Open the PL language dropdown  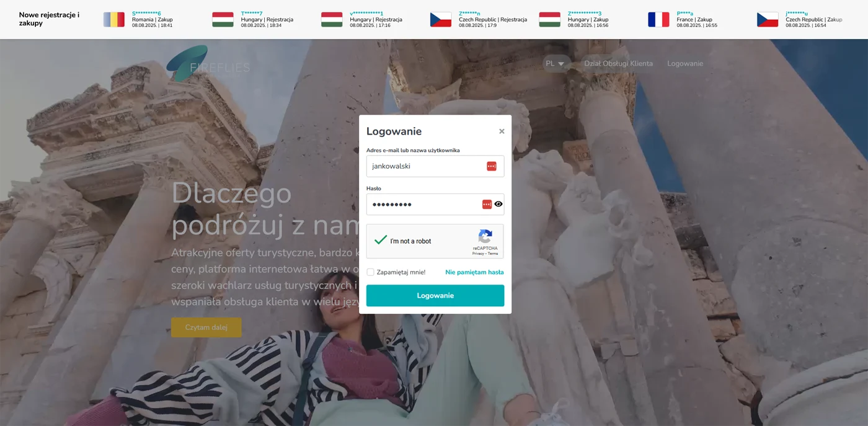pyautogui.click(x=556, y=63)
